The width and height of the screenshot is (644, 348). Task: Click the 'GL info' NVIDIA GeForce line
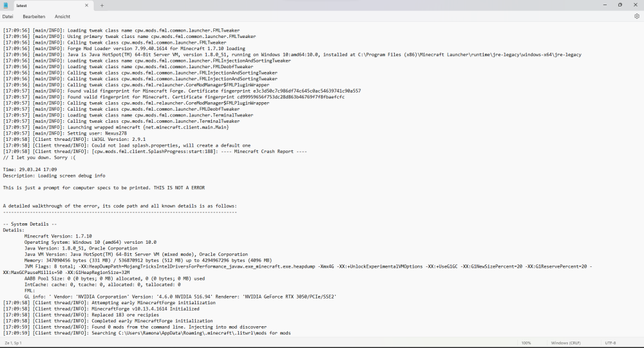point(180,297)
